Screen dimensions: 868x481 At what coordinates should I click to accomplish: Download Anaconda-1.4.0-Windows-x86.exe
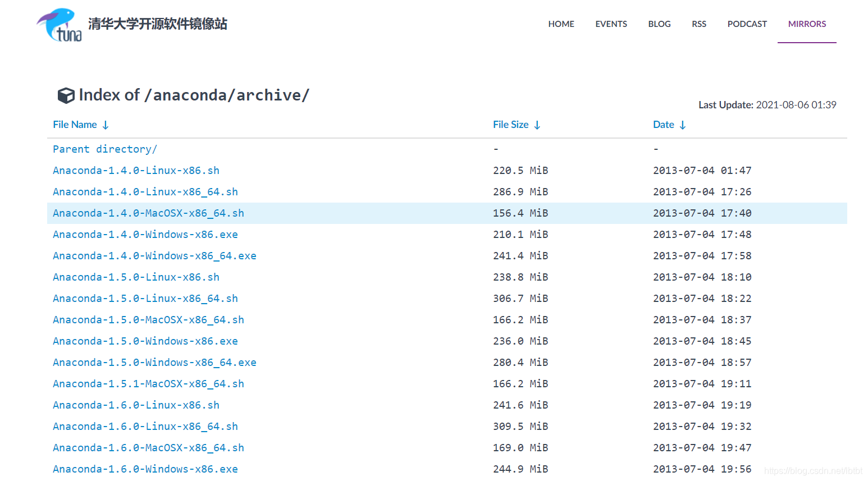pos(145,235)
